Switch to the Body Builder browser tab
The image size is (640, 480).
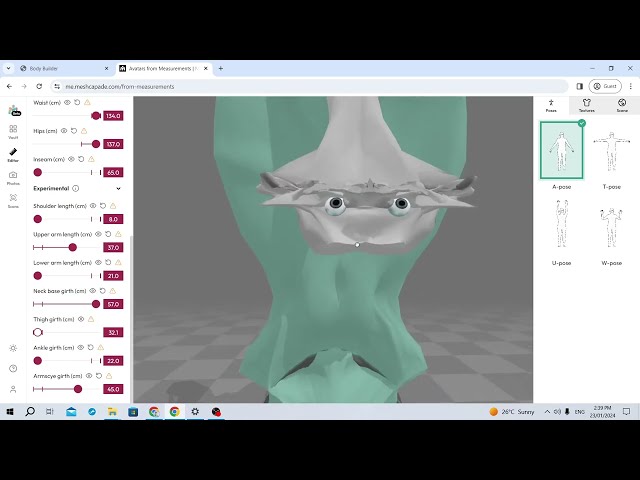[61, 69]
